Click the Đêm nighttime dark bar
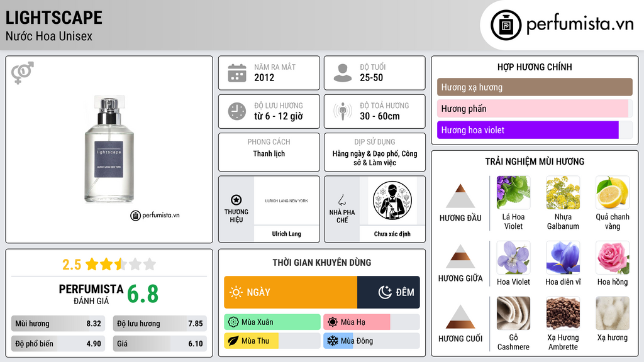 click(389, 292)
